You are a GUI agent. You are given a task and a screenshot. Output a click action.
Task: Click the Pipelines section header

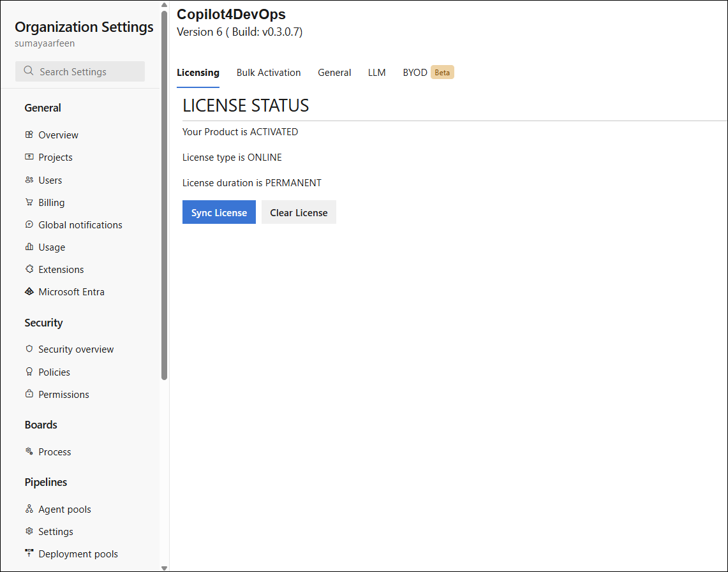point(46,483)
